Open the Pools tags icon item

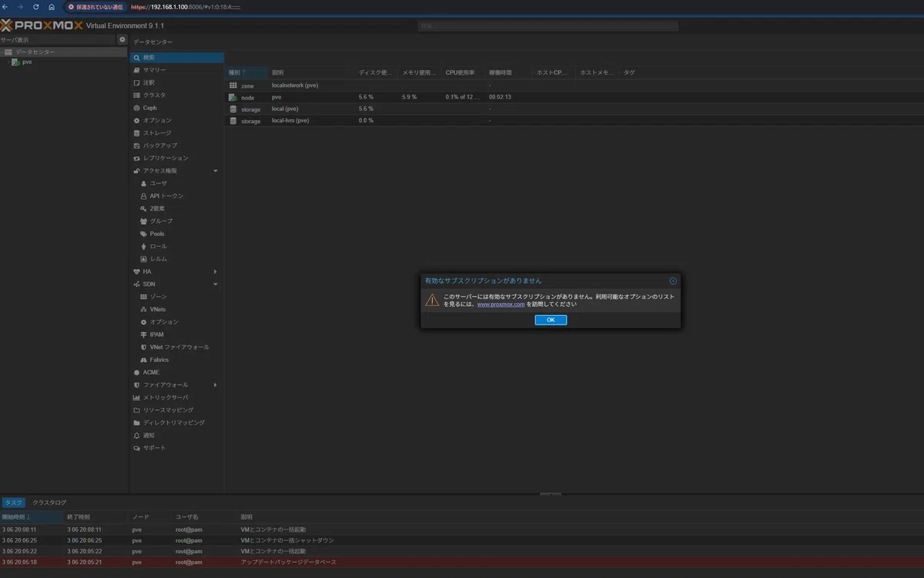[177, 234]
